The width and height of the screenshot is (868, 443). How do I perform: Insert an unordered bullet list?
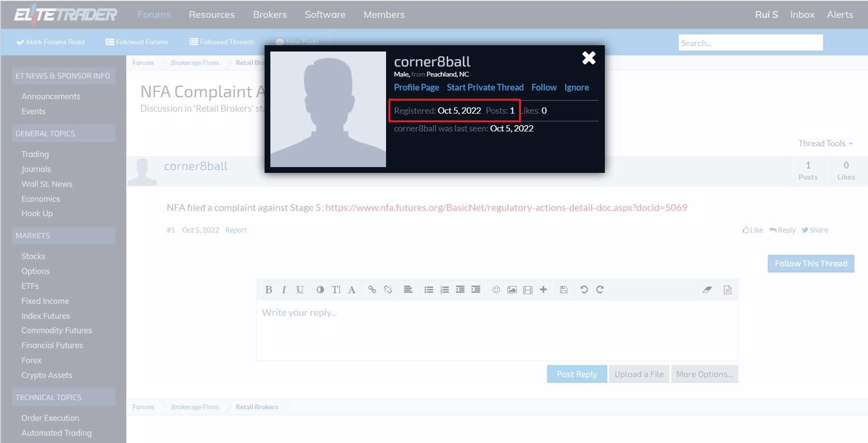(428, 289)
